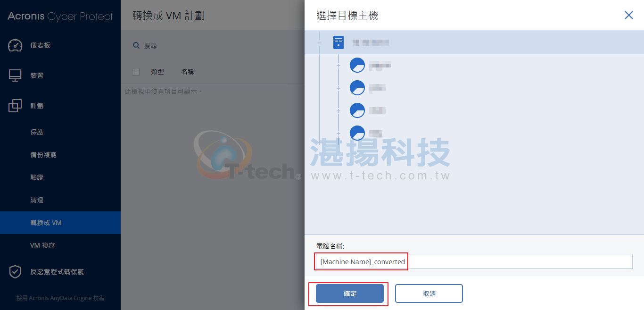Select the host server icon at top
This screenshot has width=644, height=310.
(x=339, y=42)
